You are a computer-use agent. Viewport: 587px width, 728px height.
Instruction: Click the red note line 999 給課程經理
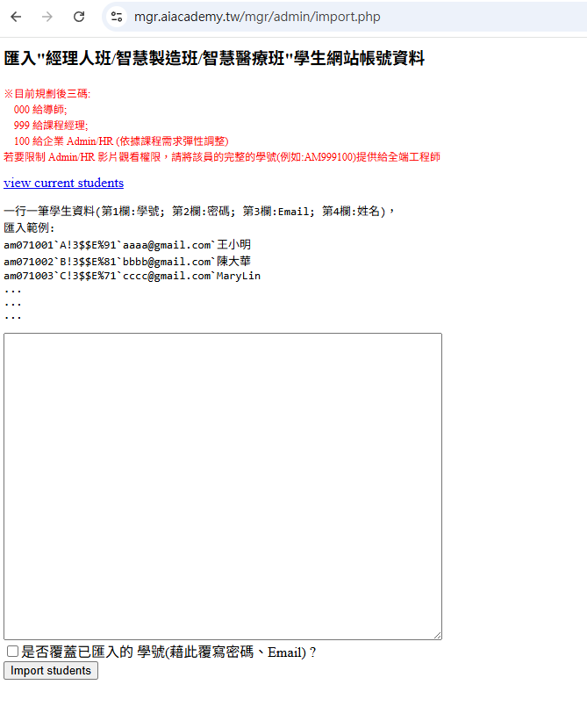(x=51, y=126)
